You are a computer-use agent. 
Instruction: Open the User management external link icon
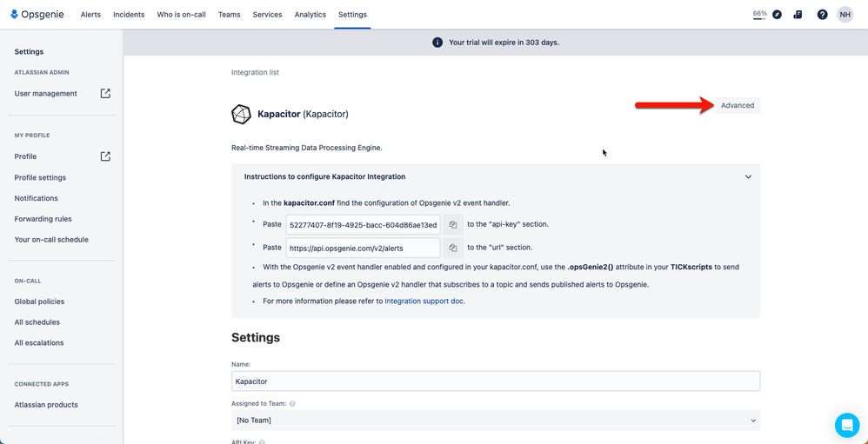(x=105, y=94)
